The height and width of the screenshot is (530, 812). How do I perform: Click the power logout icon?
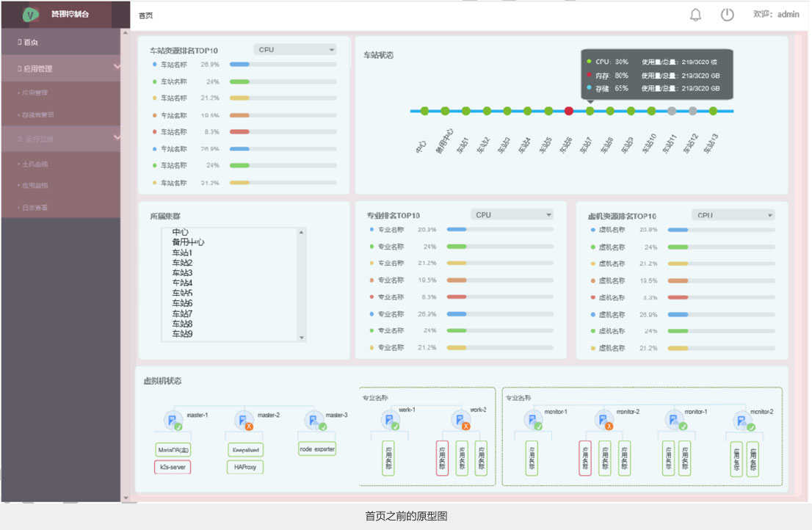[x=727, y=15]
